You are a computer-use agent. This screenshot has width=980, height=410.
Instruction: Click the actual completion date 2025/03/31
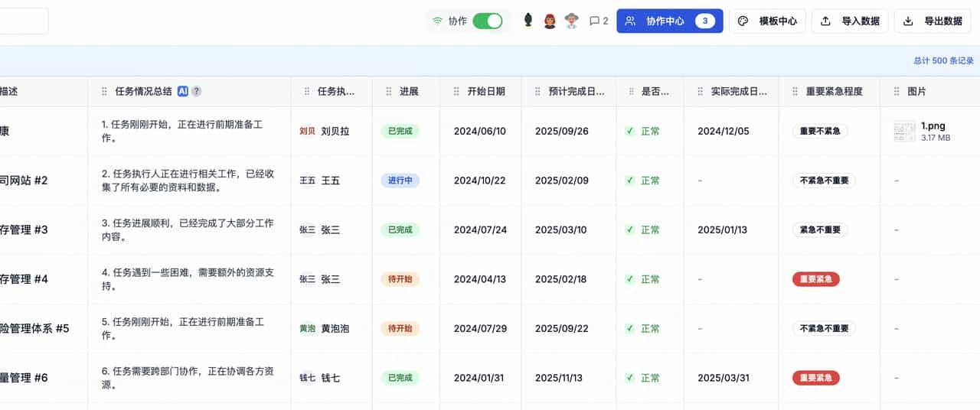click(x=724, y=378)
